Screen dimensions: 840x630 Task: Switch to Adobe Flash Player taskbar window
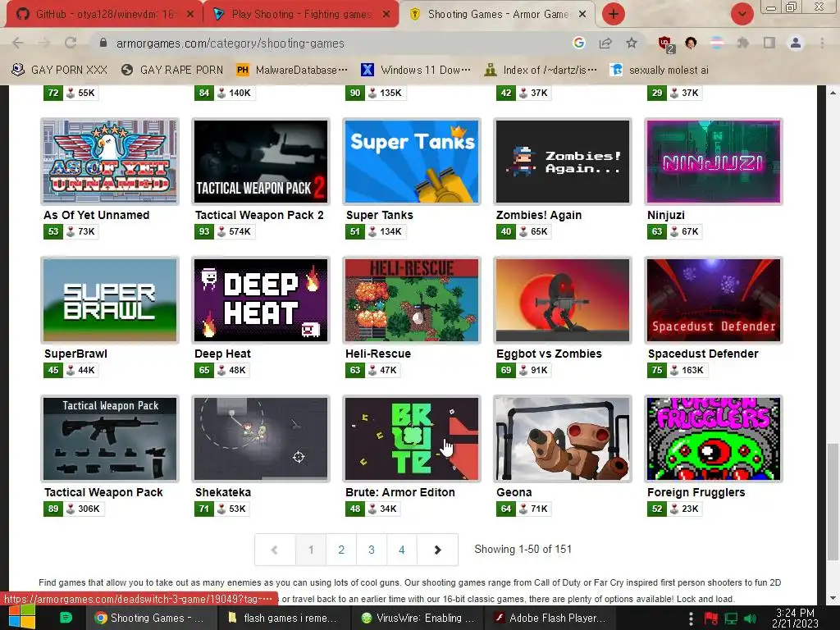pyautogui.click(x=550, y=618)
